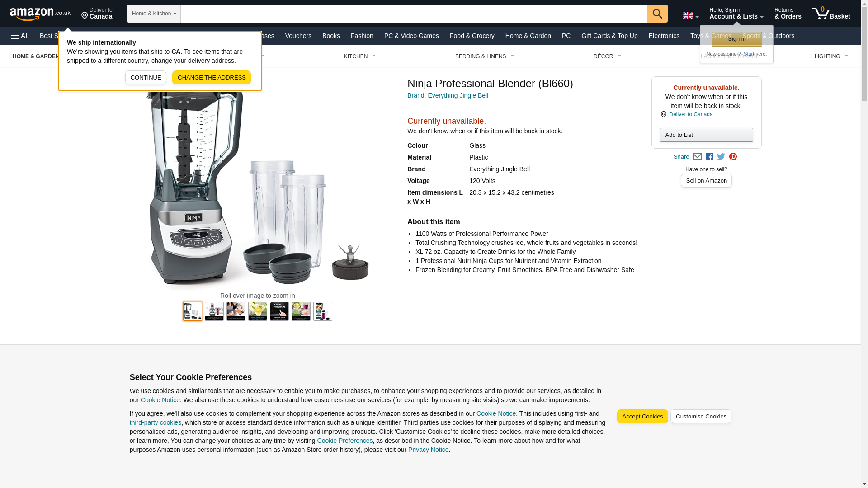The width and height of the screenshot is (868, 488).
Task: Open the All hamburger menu
Action: tap(20, 36)
